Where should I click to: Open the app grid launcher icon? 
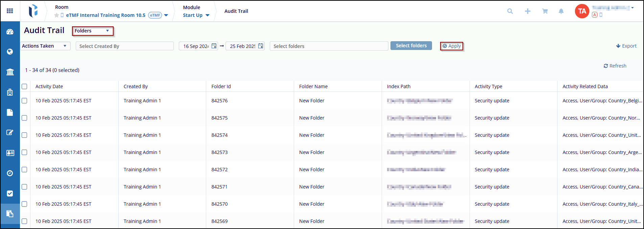10,11
